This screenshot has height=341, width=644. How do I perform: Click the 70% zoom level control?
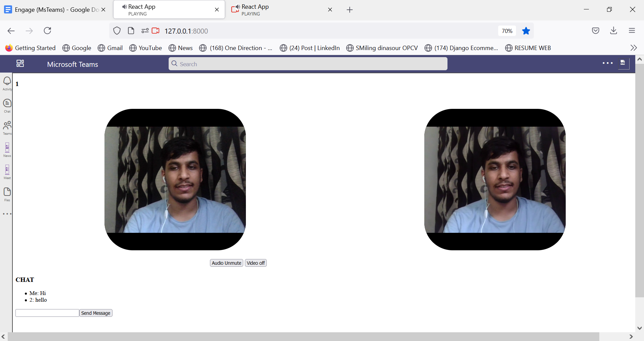pos(507,31)
